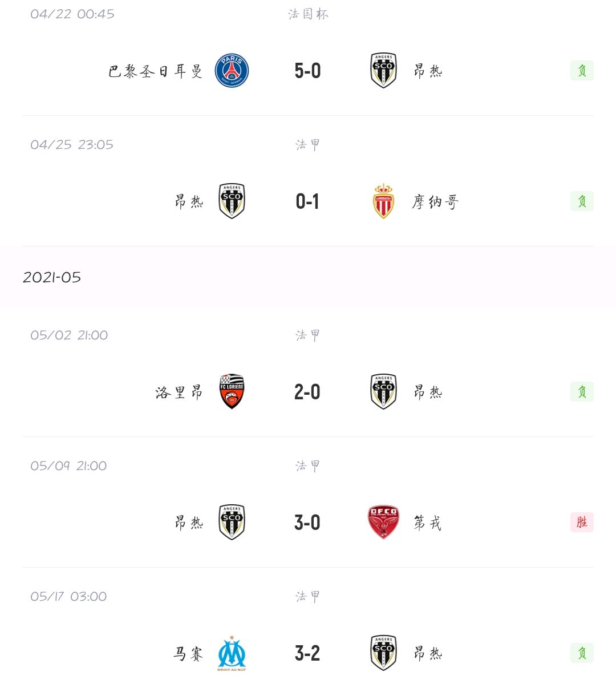Viewport: 616px width, 684px height.
Task: Click the Dijon DFCO club crest
Action: (383, 523)
